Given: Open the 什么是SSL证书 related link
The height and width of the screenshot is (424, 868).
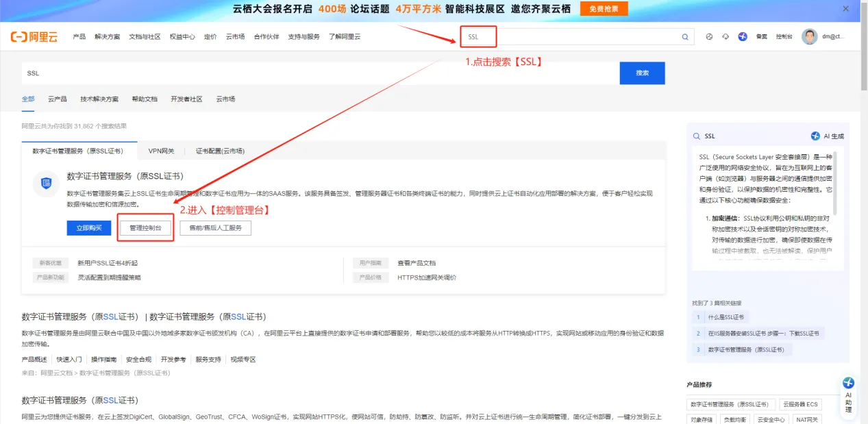Looking at the screenshot, I should click(x=725, y=317).
